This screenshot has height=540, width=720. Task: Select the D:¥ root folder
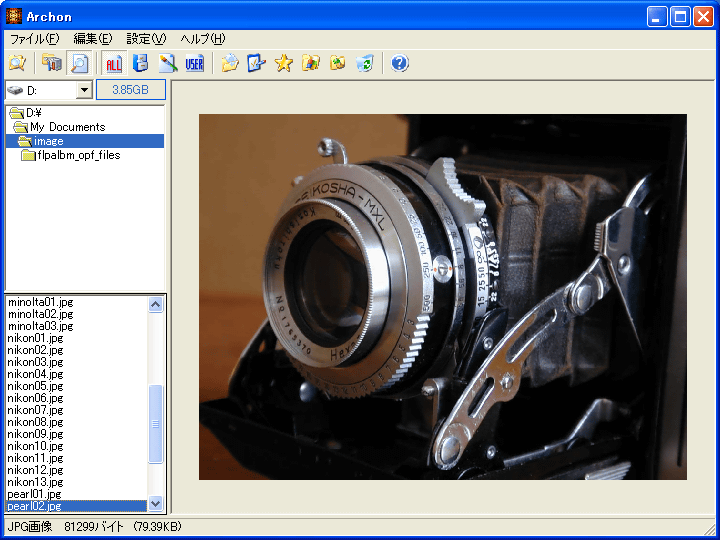pos(26,112)
